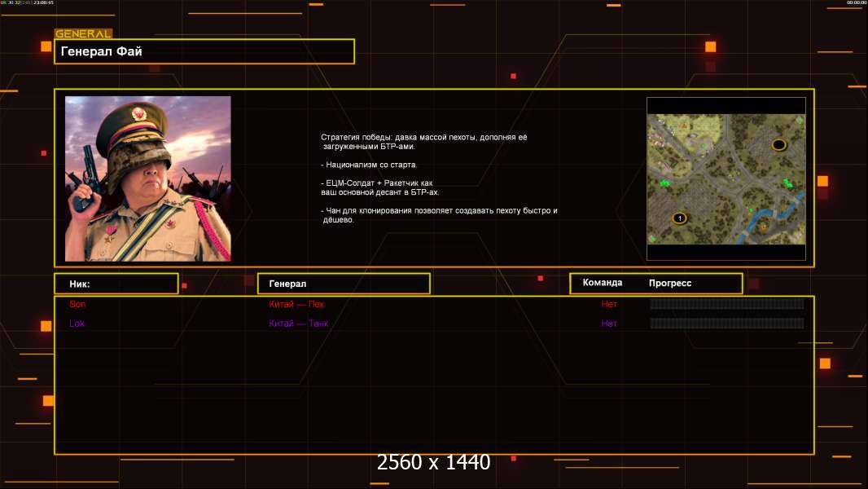Click the timer readout in top-right corner
The width and height of the screenshot is (868, 489).
pos(856,2)
